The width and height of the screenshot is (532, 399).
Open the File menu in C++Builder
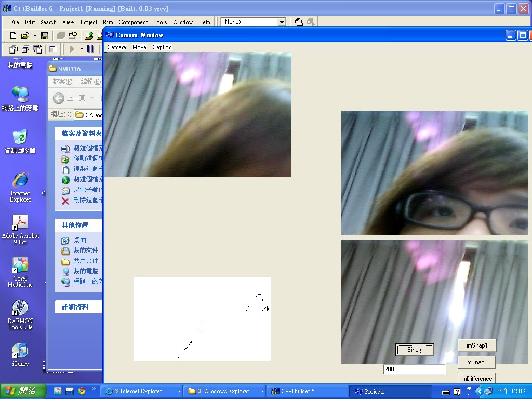coord(15,22)
